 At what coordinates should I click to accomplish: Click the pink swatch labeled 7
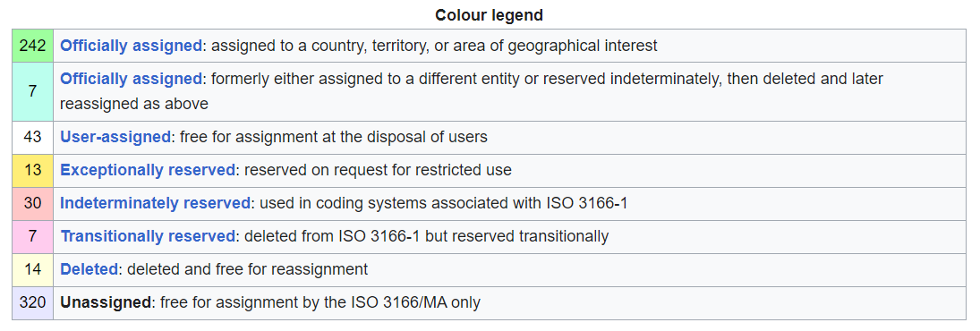[32, 237]
